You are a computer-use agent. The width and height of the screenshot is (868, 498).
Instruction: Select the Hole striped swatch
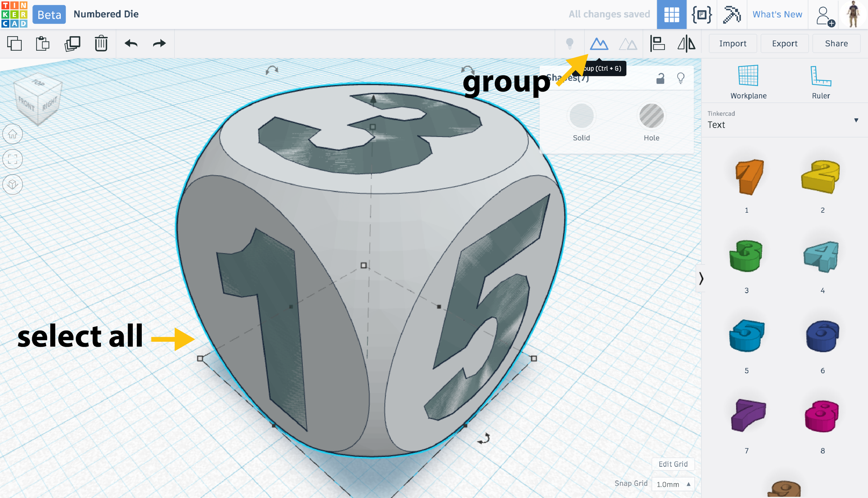click(x=651, y=116)
